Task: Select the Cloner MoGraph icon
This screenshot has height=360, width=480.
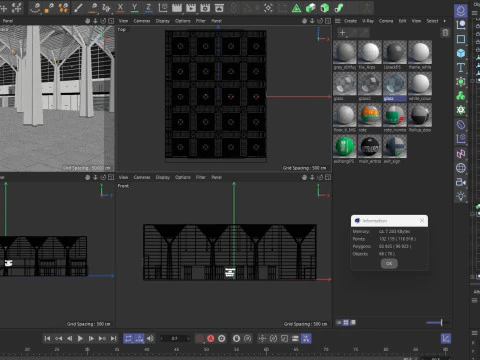Action: (461, 96)
